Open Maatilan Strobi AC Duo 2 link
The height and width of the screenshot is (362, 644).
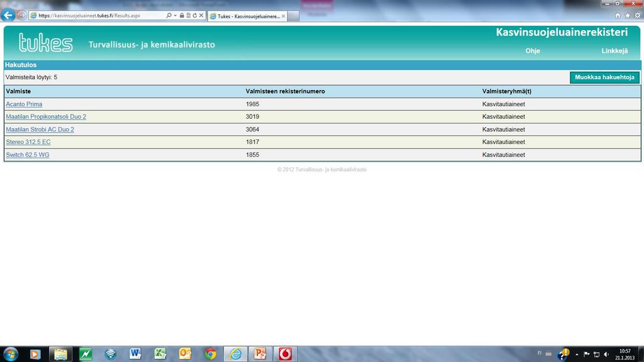pyautogui.click(x=40, y=129)
